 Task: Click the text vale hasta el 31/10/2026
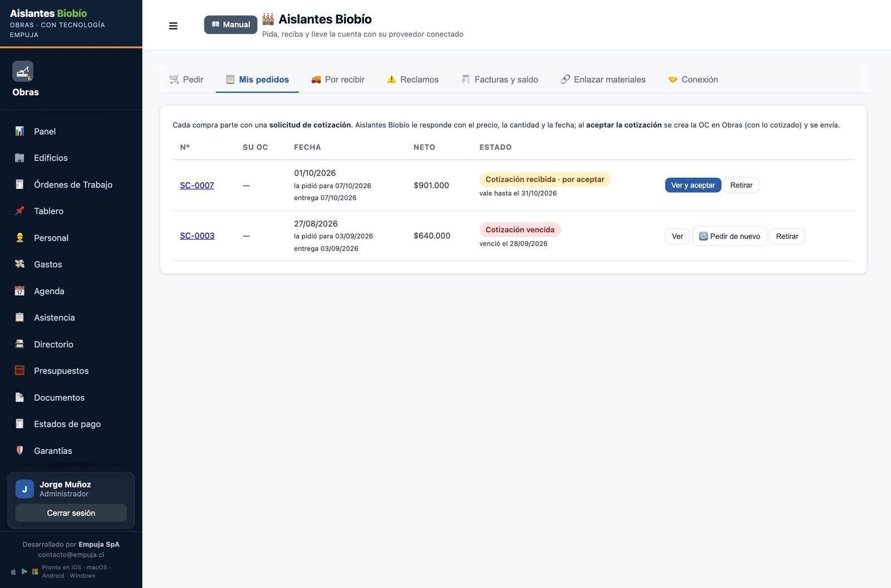(x=518, y=193)
